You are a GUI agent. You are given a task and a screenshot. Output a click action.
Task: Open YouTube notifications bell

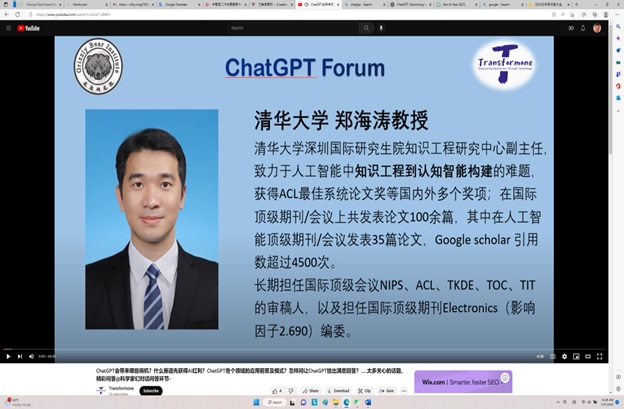click(583, 28)
